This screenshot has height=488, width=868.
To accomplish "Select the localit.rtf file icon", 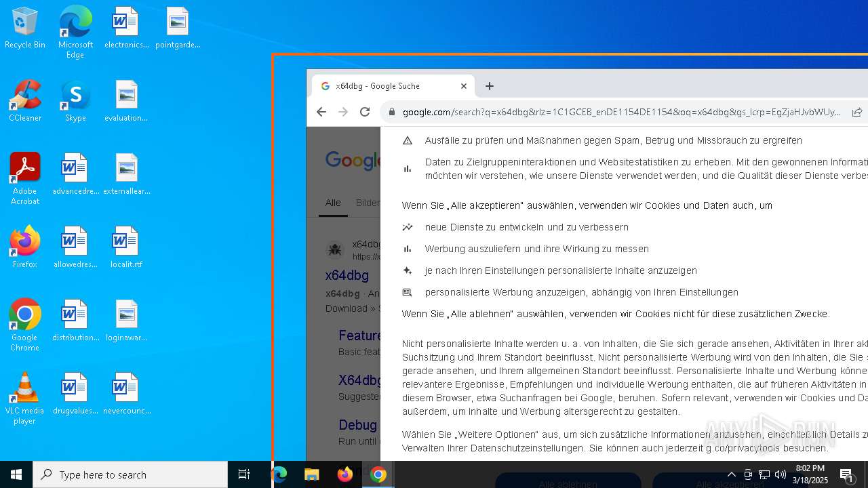I will coord(126,248).
